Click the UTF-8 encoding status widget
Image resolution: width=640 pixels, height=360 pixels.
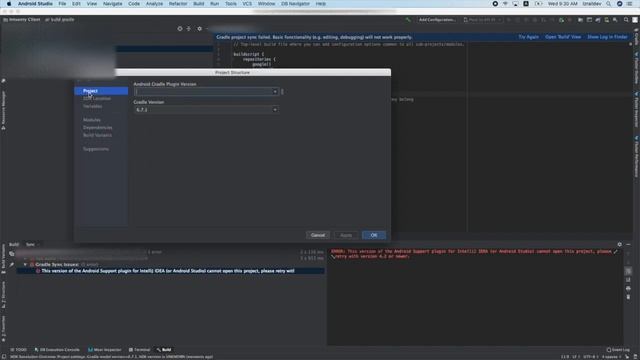pyautogui.click(x=590, y=357)
